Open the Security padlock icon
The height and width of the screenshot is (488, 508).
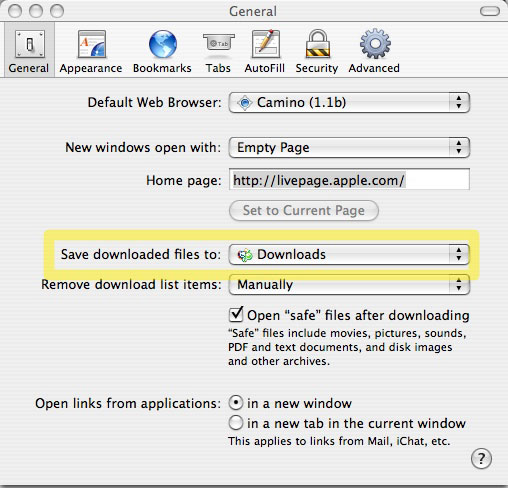pyautogui.click(x=318, y=43)
